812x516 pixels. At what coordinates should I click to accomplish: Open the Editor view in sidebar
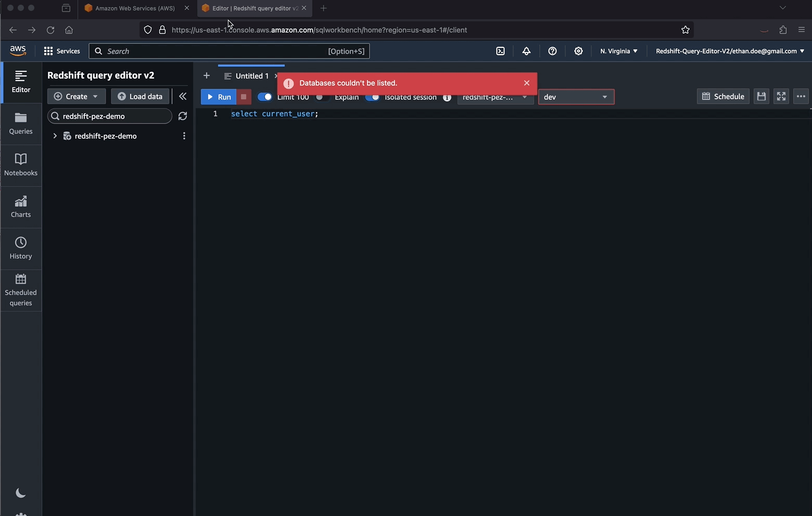coord(21,82)
